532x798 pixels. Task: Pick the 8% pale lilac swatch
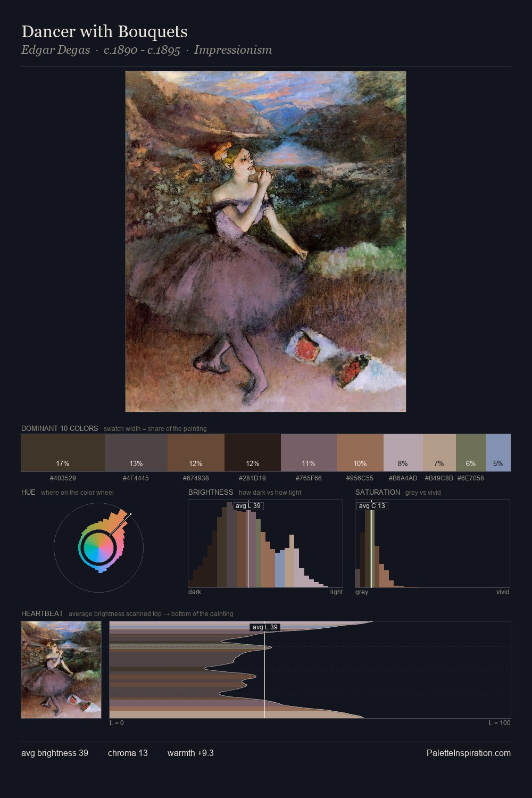[x=403, y=453]
